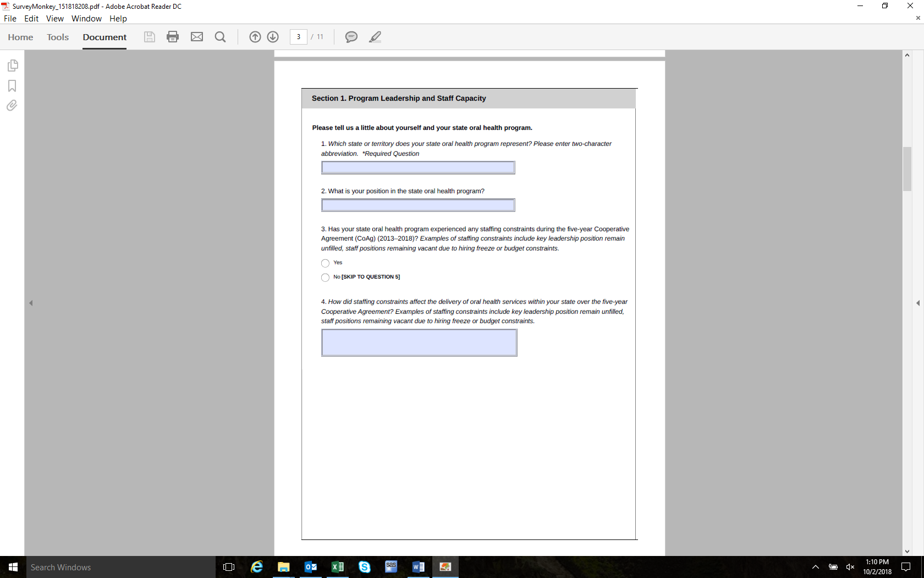
Task: Open the Edit menu
Action: (x=31, y=19)
